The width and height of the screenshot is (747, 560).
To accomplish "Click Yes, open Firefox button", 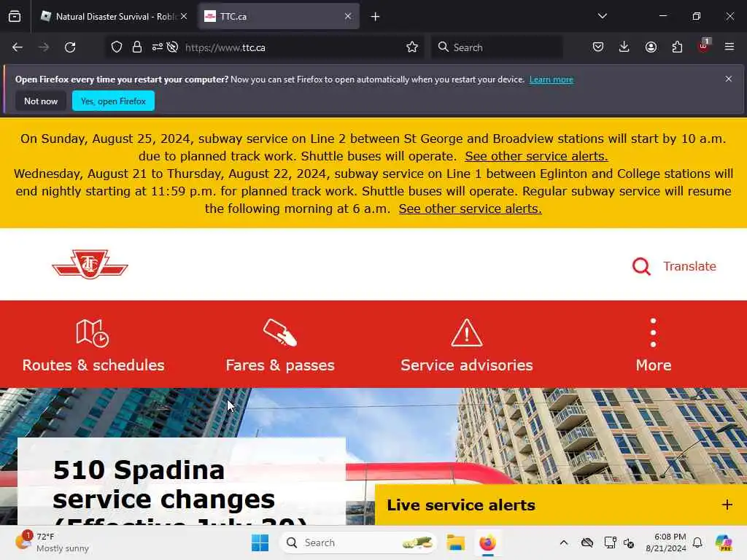I will coord(113,101).
